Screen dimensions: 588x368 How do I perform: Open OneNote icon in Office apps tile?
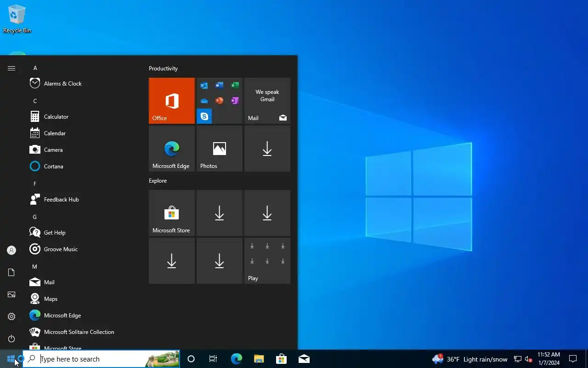pos(235,101)
